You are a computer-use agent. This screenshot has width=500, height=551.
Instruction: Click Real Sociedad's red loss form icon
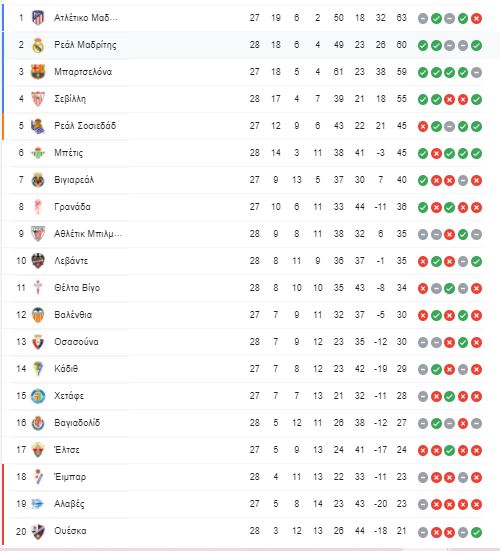pyautogui.click(x=423, y=127)
